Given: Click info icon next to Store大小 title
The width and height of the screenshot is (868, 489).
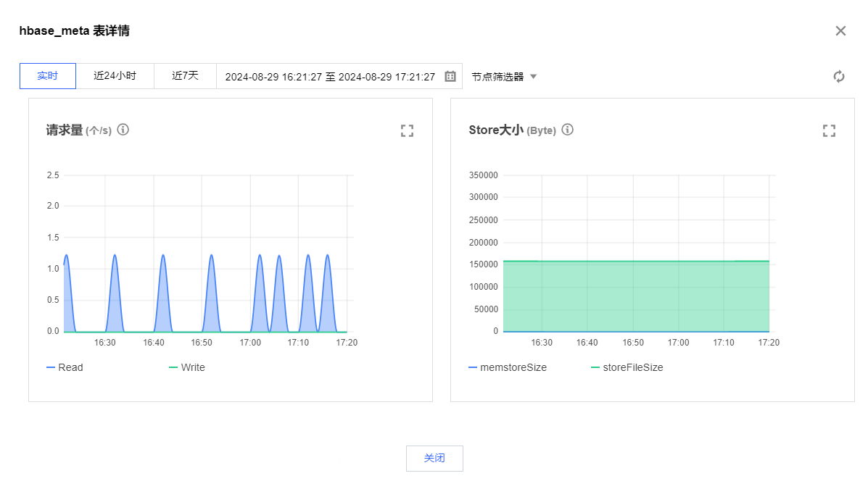Looking at the screenshot, I should click(x=568, y=130).
